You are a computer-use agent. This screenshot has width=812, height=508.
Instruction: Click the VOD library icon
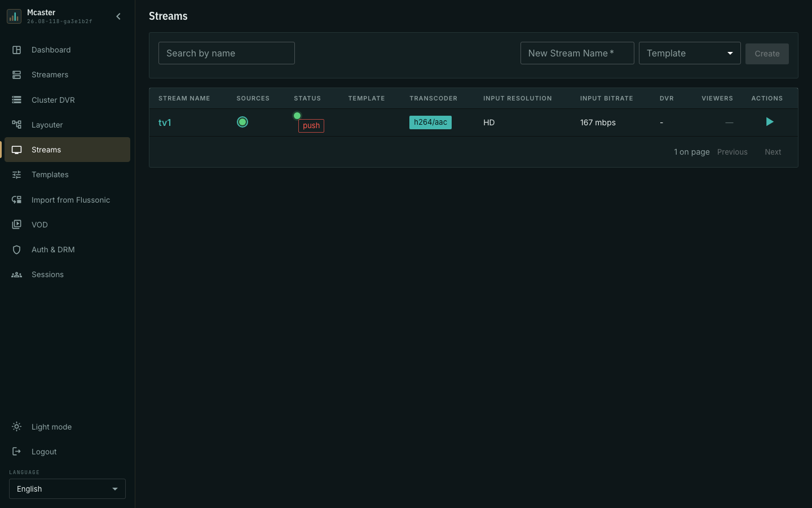(17, 225)
